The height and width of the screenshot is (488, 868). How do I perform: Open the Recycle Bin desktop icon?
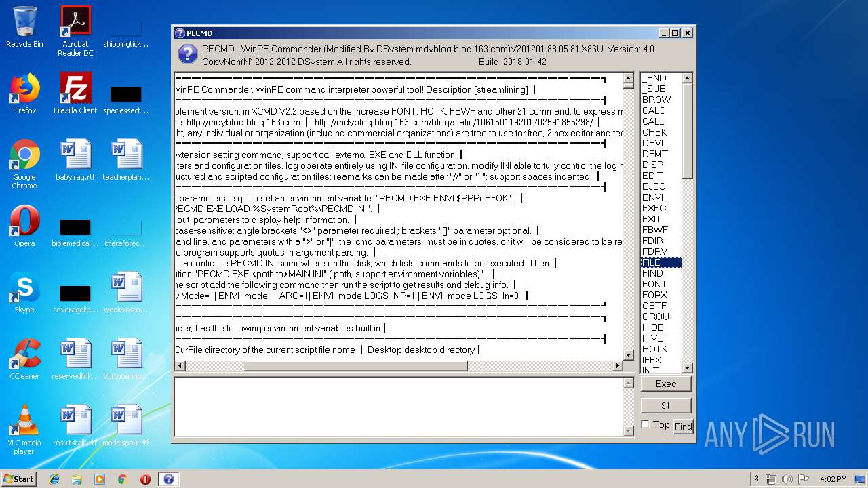pyautogui.click(x=24, y=27)
